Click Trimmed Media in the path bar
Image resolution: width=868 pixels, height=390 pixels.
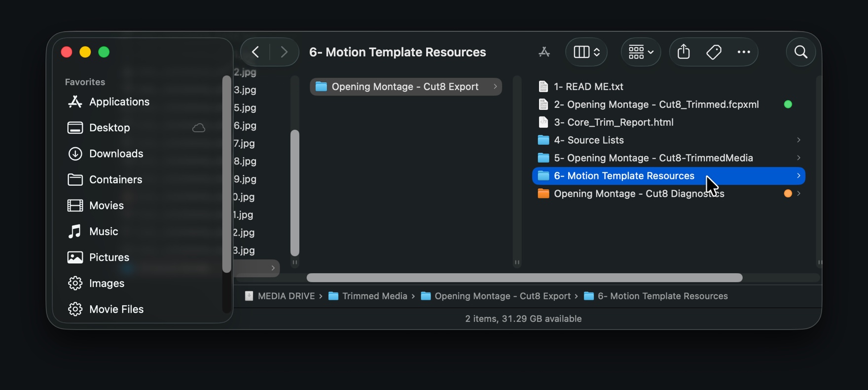click(x=368, y=296)
